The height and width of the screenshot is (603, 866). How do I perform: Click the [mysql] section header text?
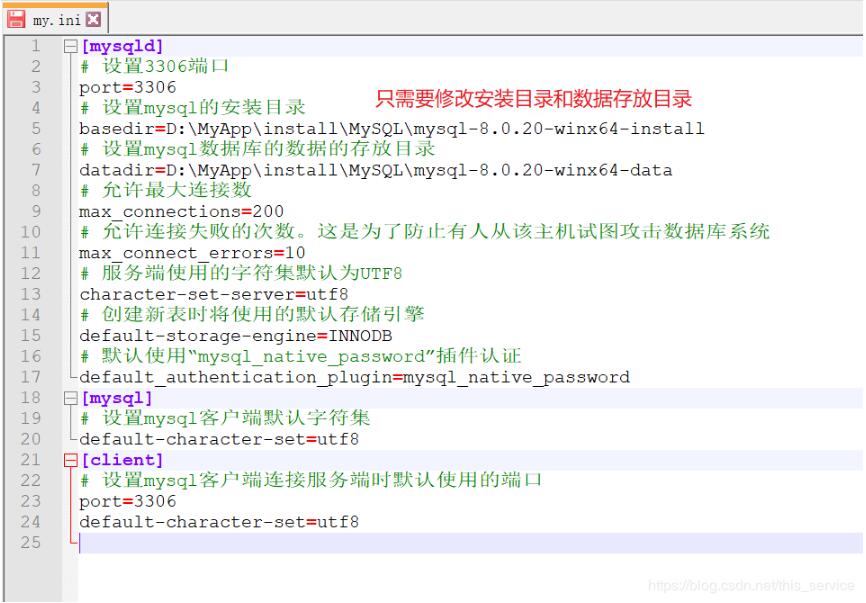117,398
